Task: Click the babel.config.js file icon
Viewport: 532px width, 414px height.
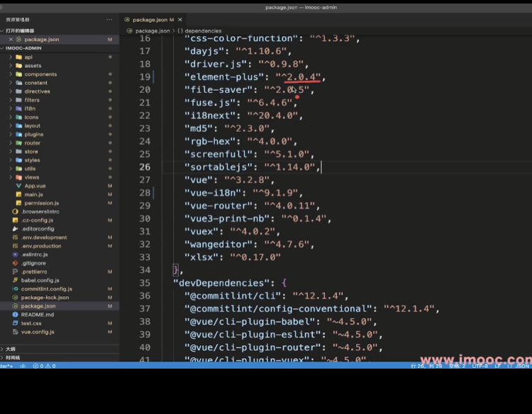Action: (x=15, y=280)
